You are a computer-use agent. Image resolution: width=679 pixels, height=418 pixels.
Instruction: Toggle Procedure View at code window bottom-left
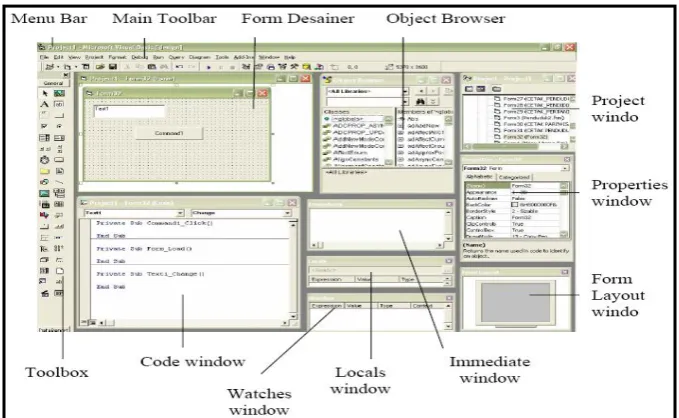tap(85, 322)
